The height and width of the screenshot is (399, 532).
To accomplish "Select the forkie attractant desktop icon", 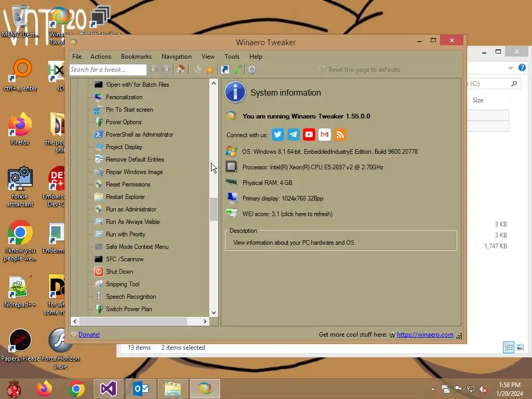I will (x=20, y=187).
